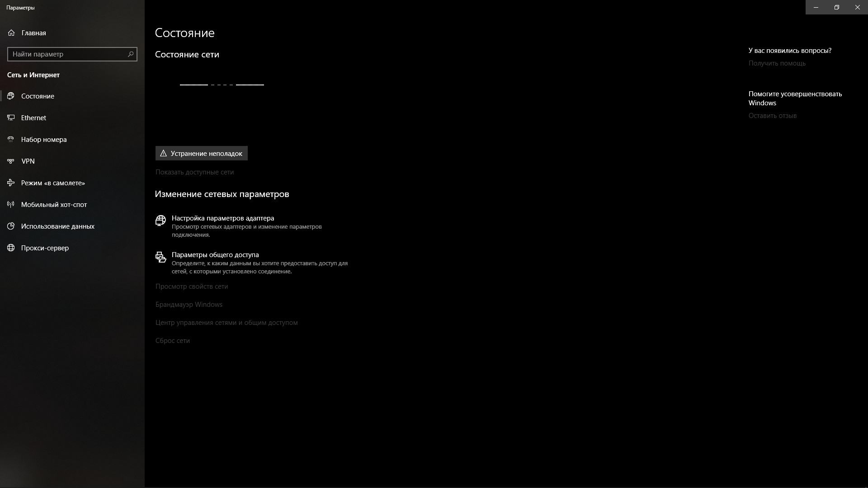Image resolution: width=868 pixels, height=488 pixels.
Task: Click the Ethernet sidebar icon
Action: click(11, 117)
